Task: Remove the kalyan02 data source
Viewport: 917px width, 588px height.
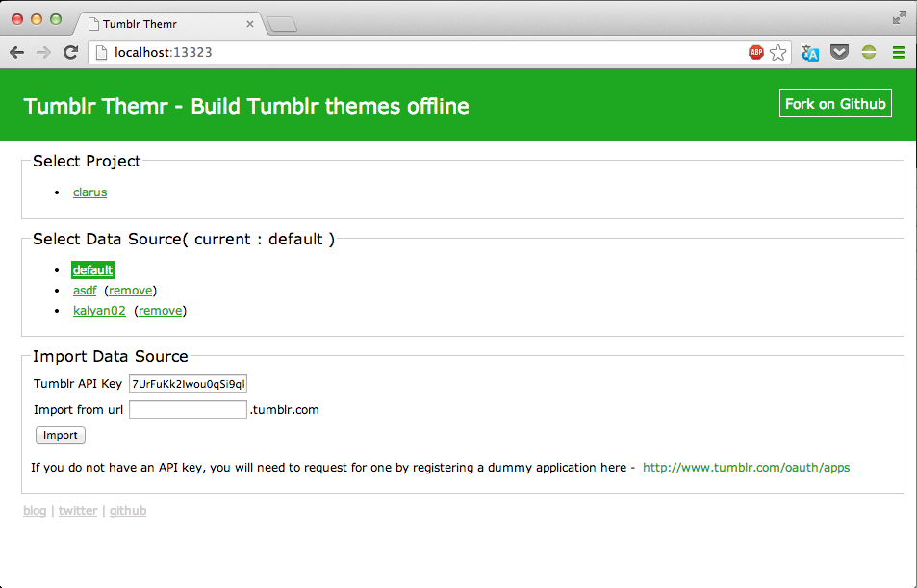Action: (161, 310)
